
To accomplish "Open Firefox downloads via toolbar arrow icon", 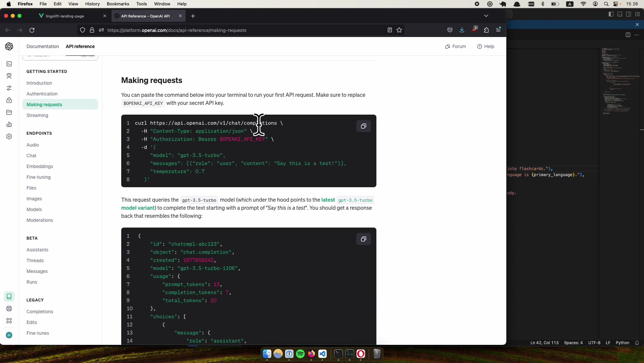I will (462, 30).
